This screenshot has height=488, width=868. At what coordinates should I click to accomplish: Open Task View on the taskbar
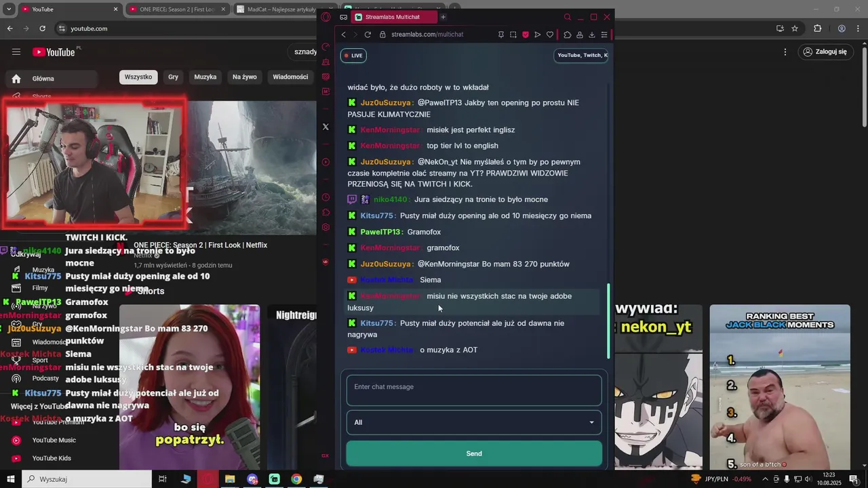(163, 479)
